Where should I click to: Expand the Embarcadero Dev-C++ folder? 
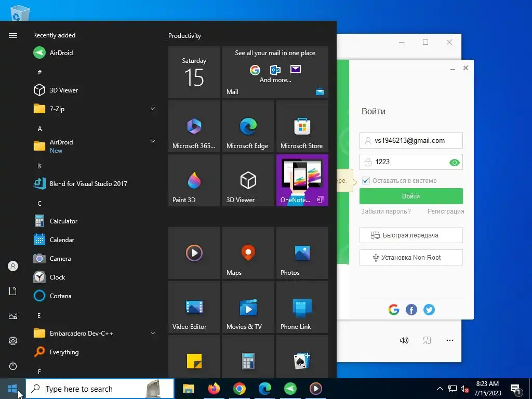click(x=153, y=333)
